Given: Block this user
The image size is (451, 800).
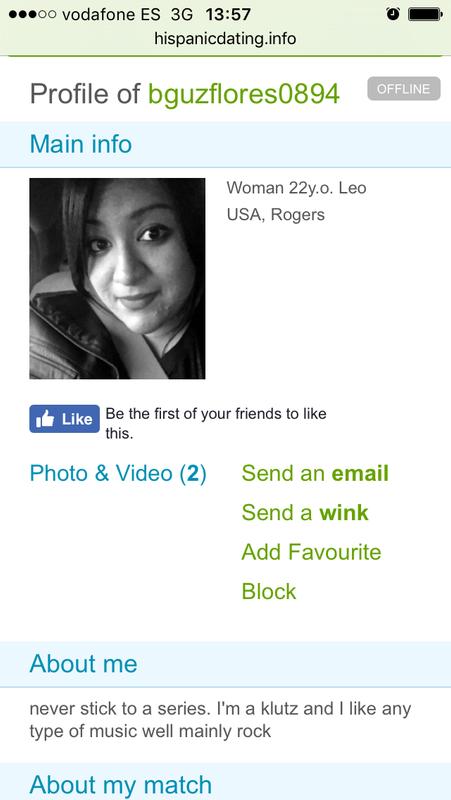Looking at the screenshot, I should (x=269, y=591).
